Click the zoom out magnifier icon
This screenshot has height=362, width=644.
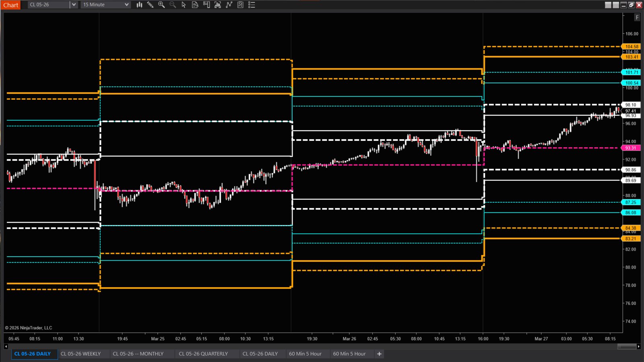173,5
